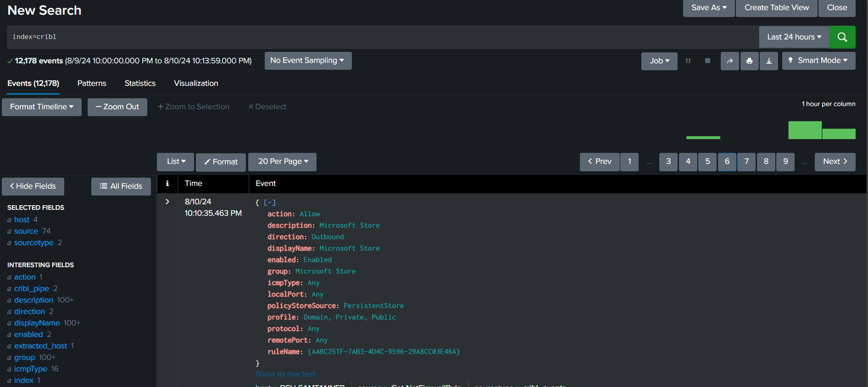The height and width of the screenshot is (387, 868).
Task: Click the Create Table View button
Action: (776, 8)
